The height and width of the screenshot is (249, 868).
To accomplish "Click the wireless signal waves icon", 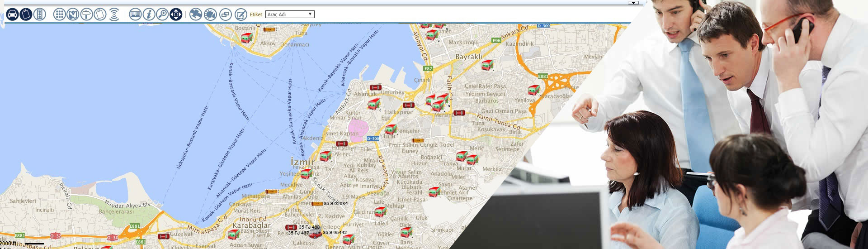I will [114, 14].
